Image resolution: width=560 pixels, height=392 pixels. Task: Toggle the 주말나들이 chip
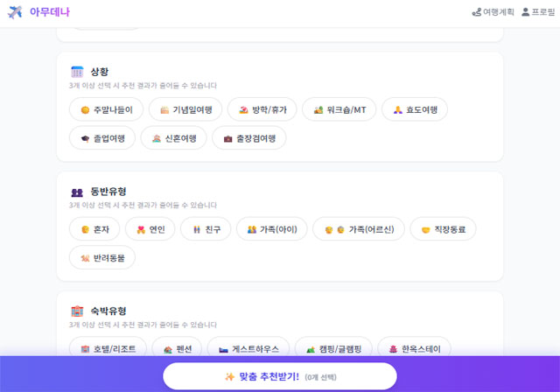(x=106, y=109)
